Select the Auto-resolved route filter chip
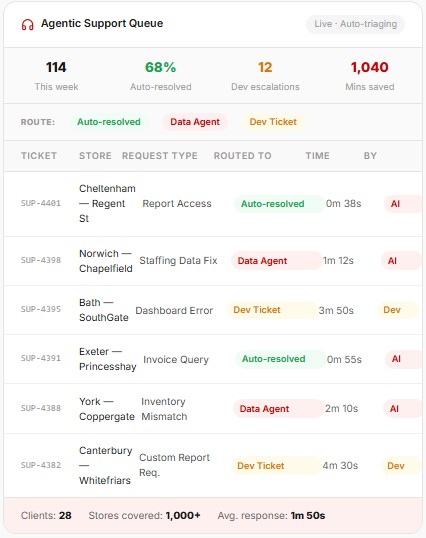 [x=109, y=122]
